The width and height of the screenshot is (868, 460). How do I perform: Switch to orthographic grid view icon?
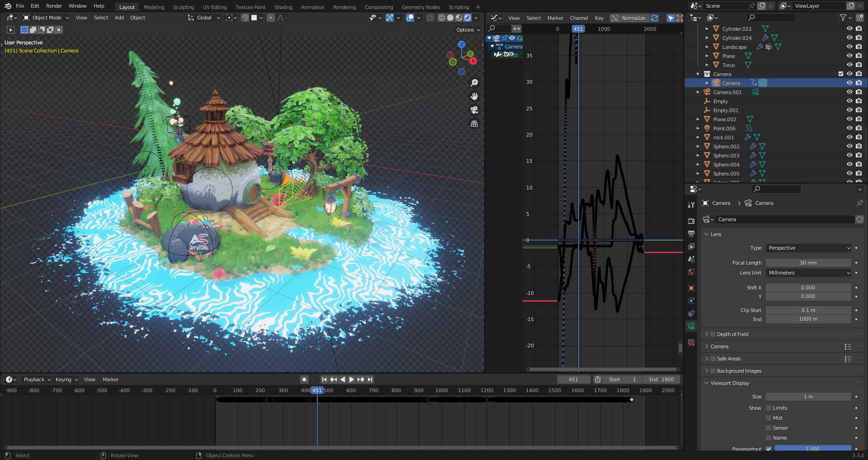click(474, 123)
